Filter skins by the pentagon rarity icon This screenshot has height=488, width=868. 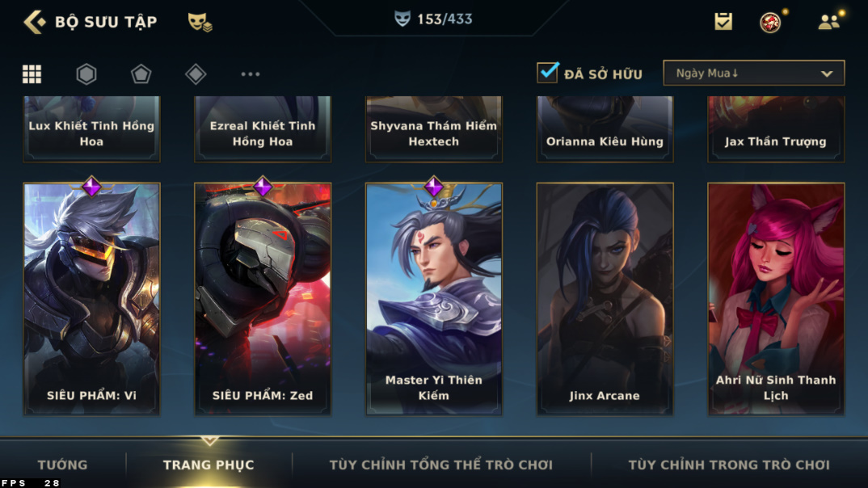pyautogui.click(x=141, y=74)
